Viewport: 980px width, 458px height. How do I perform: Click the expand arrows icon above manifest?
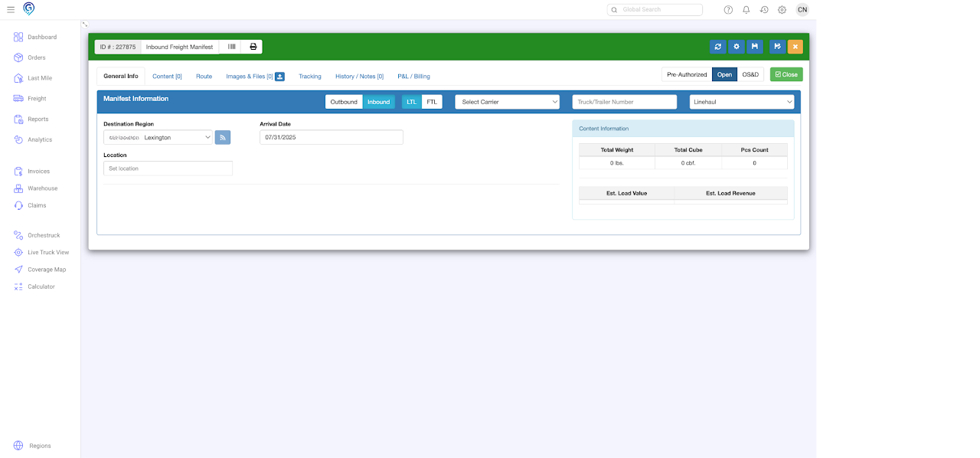coord(85,25)
